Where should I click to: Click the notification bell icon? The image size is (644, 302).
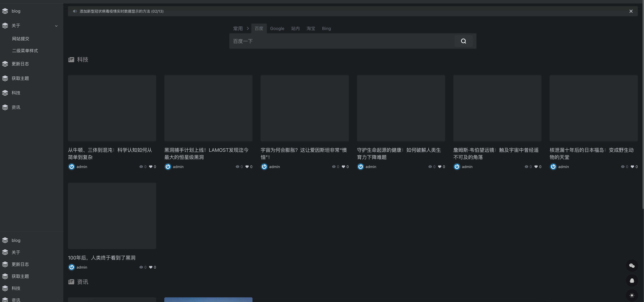tap(632, 281)
